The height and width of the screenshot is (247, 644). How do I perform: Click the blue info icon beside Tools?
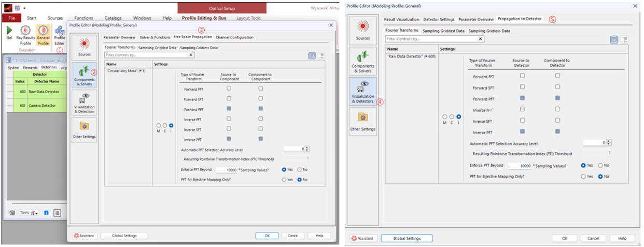click(46, 213)
